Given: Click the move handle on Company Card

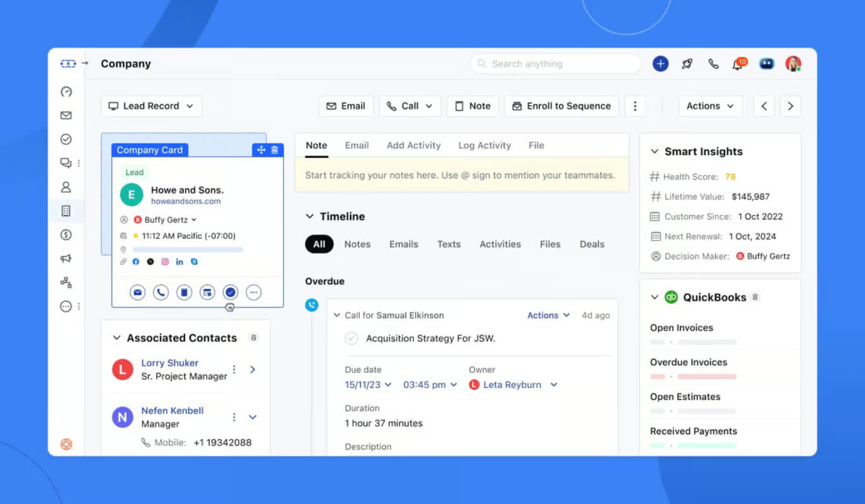Looking at the screenshot, I should pos(261,150).
